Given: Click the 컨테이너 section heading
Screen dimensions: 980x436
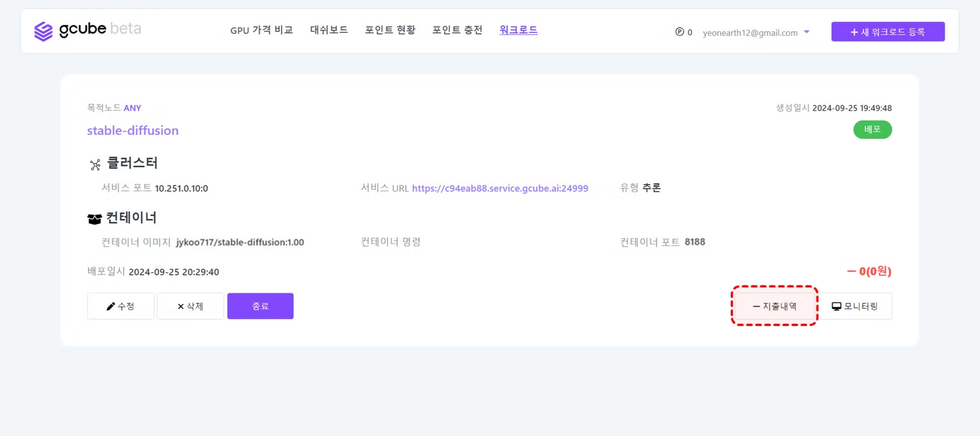Looking at the screenshot, I should pos(131,218).
